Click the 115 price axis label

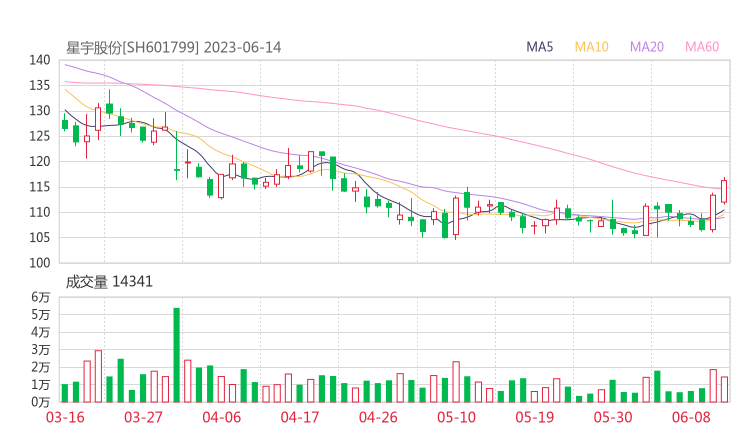pos(39,187)
